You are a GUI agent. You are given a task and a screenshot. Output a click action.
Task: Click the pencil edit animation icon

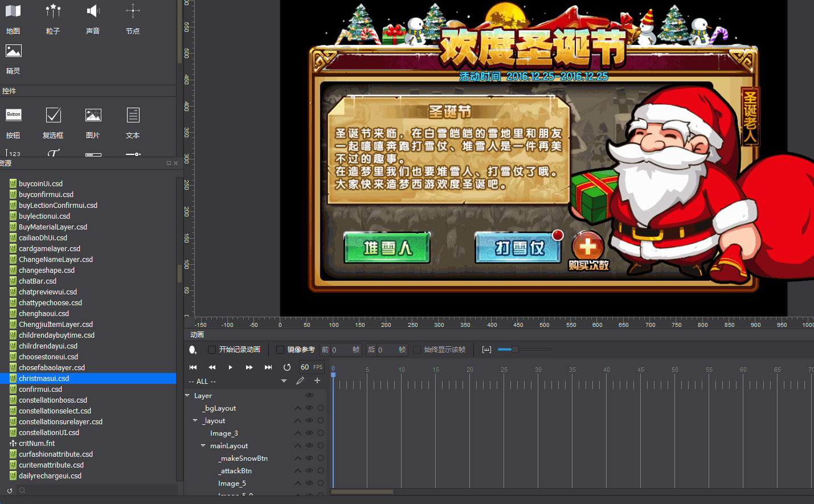coord(300,380)
